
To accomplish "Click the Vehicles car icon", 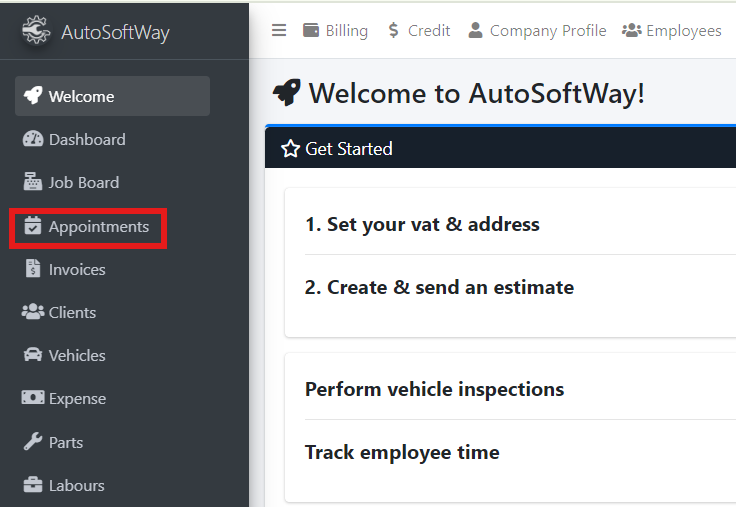I will pos(33,354).
